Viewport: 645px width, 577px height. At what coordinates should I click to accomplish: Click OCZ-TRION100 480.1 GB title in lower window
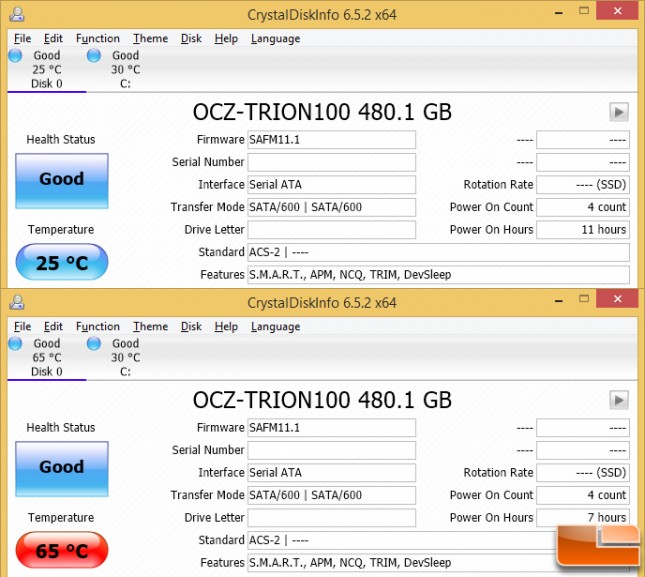[322, 400]
